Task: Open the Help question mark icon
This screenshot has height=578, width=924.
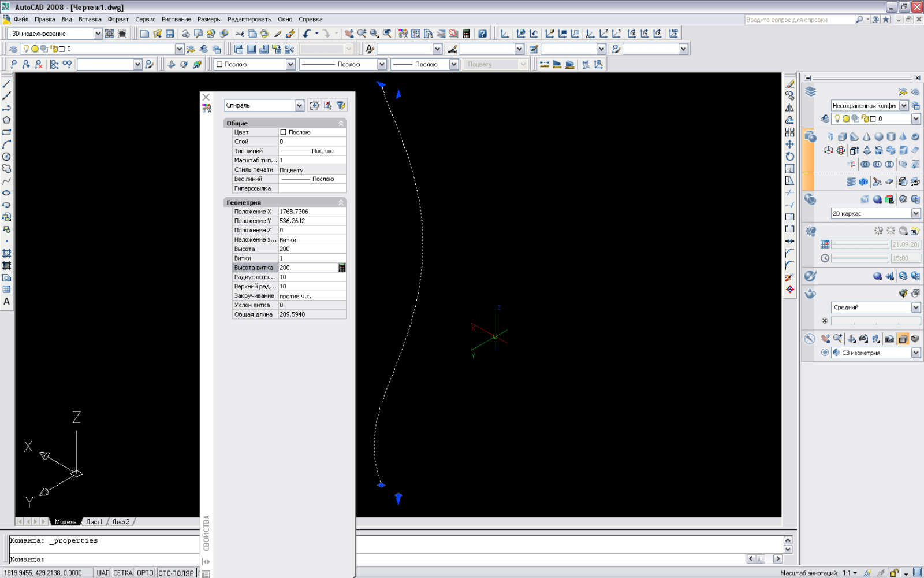Action: pyautogui.click(x=482, y=34)
